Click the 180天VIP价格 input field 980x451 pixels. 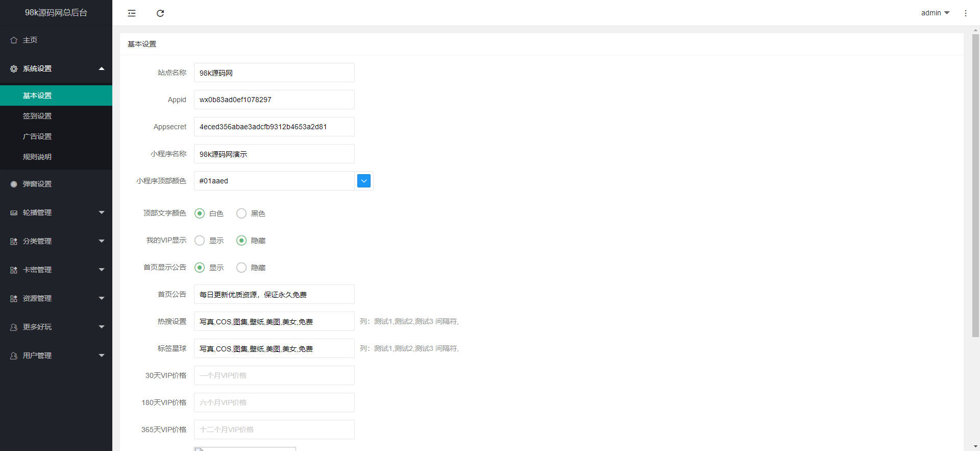274,402
